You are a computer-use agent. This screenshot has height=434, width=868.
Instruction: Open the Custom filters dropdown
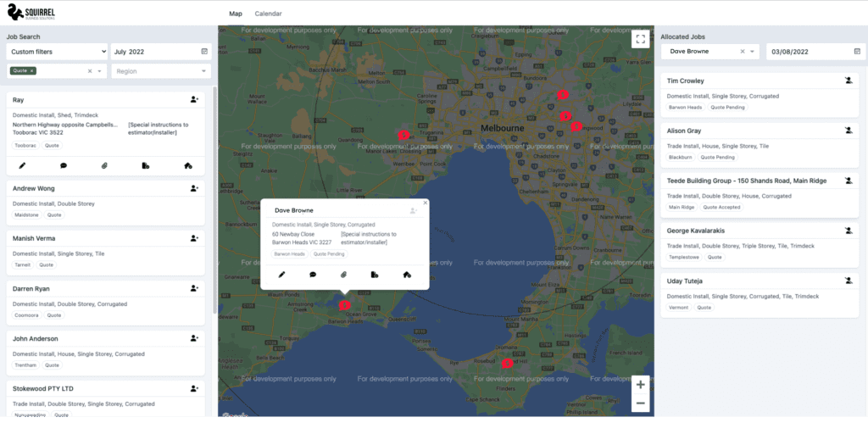[x=57, y=52]
